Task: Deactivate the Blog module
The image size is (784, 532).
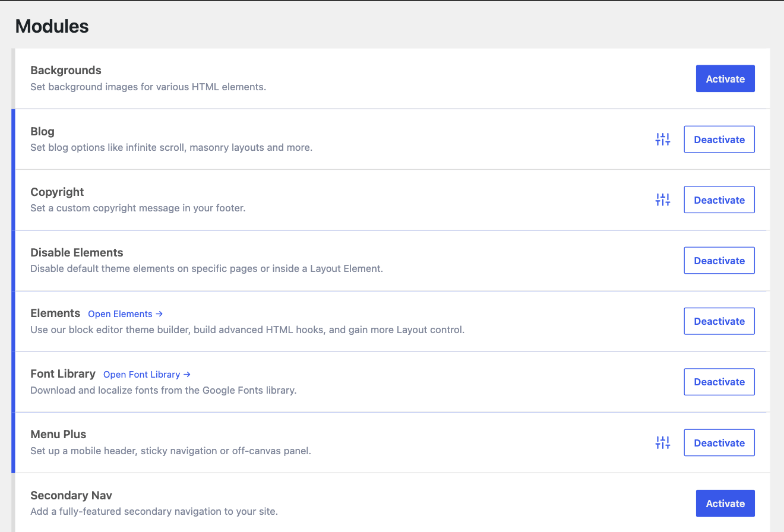Action: tap(719, 140)
